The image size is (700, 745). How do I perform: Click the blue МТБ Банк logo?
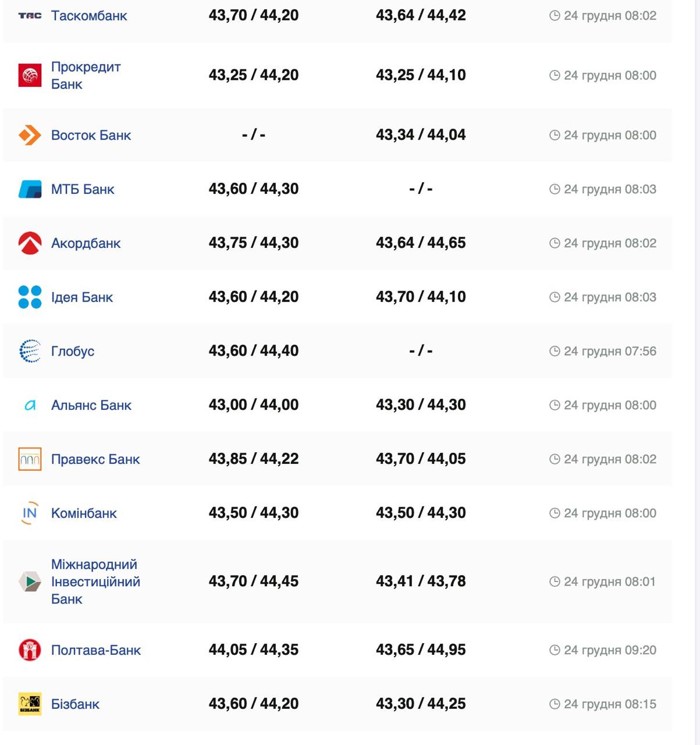pyautogui.click(x=30, y=189)
